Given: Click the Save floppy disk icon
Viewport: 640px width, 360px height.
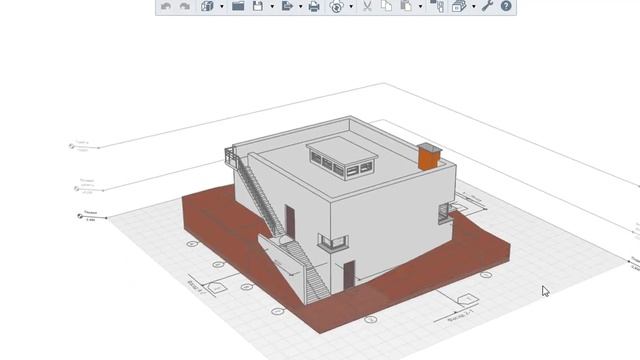Looking at the screenshot, I should pos(258,6).
